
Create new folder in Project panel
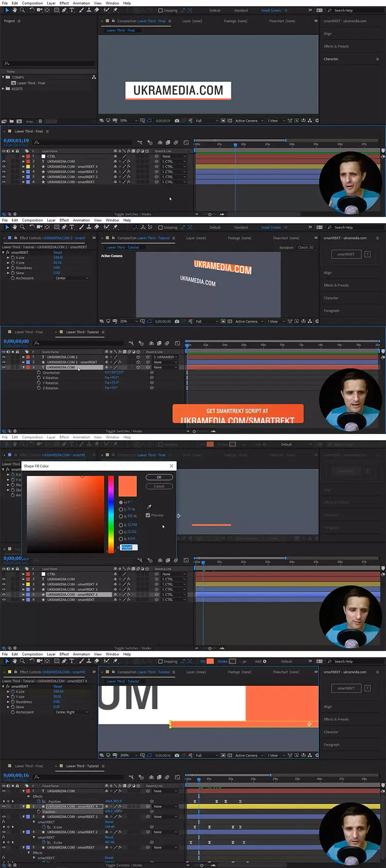point(12,121)
